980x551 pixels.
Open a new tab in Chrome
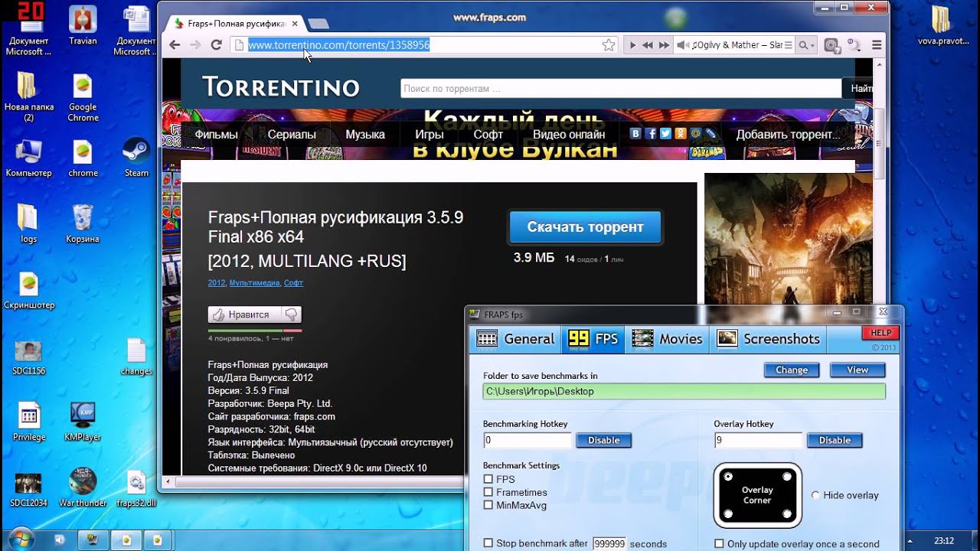coord(318,24)
